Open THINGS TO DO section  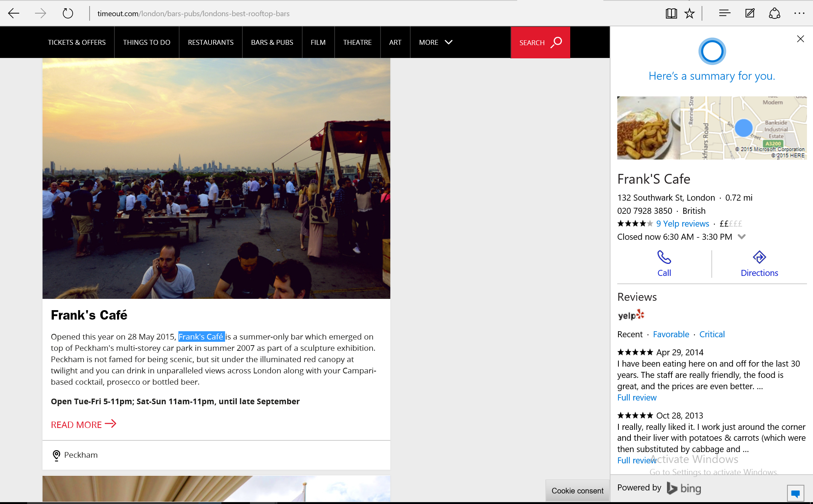coord(147,43)
